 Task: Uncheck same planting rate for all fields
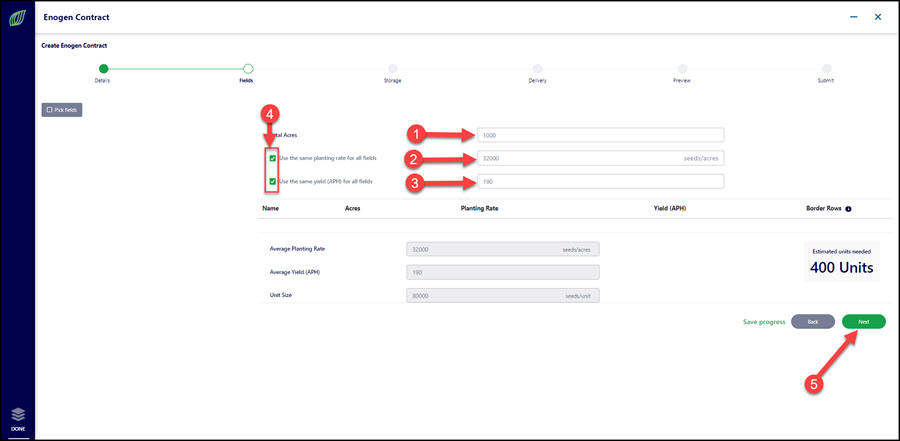pos(273,158)
